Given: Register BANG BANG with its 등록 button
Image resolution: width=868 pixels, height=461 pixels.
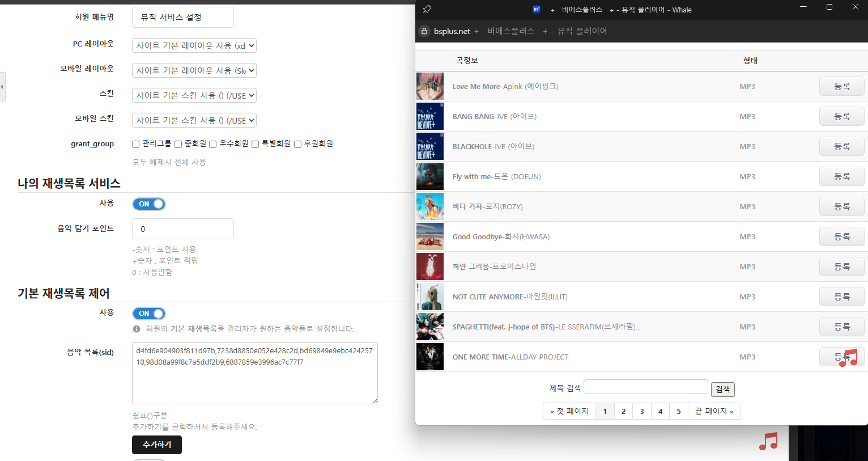Looking at the screenshot, I should tap(842, 116).
